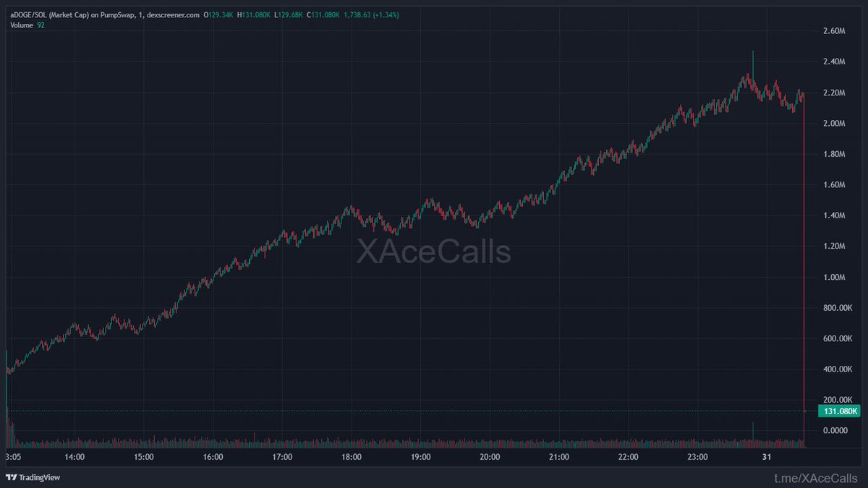The height and width of the screenshot is (488, 868).
Task: Click the 1.20M price axis label
Action: [x=835, y=247]
